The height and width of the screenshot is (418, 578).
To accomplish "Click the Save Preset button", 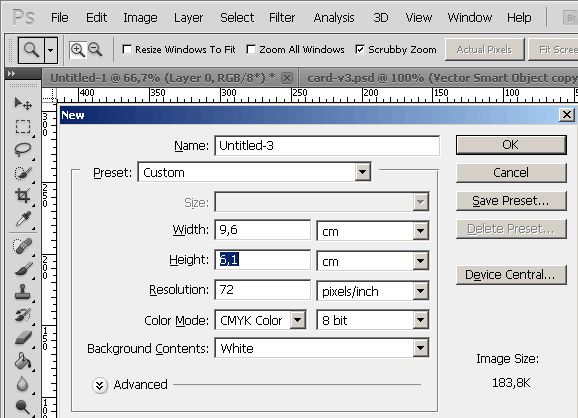I will pos(511,201).
